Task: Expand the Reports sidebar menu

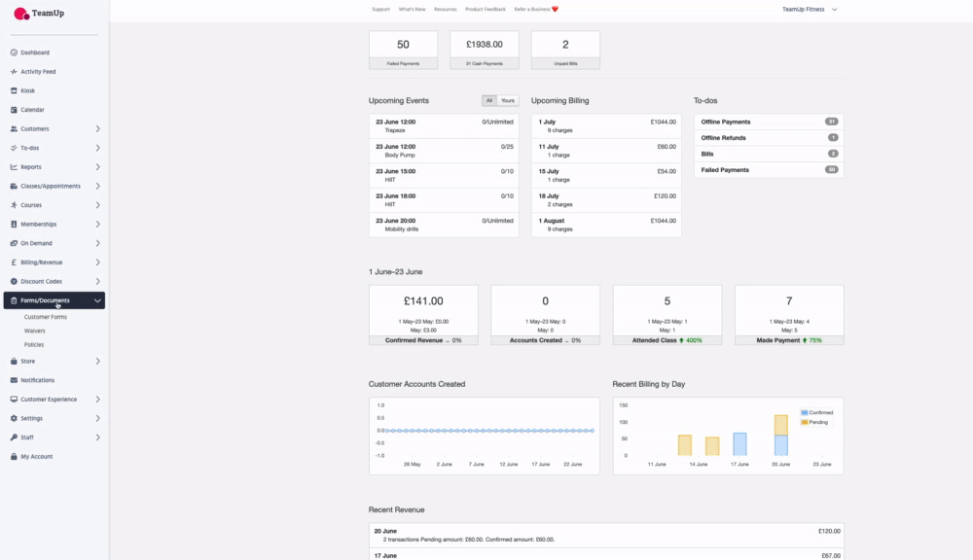Action: tap(97, 166)
